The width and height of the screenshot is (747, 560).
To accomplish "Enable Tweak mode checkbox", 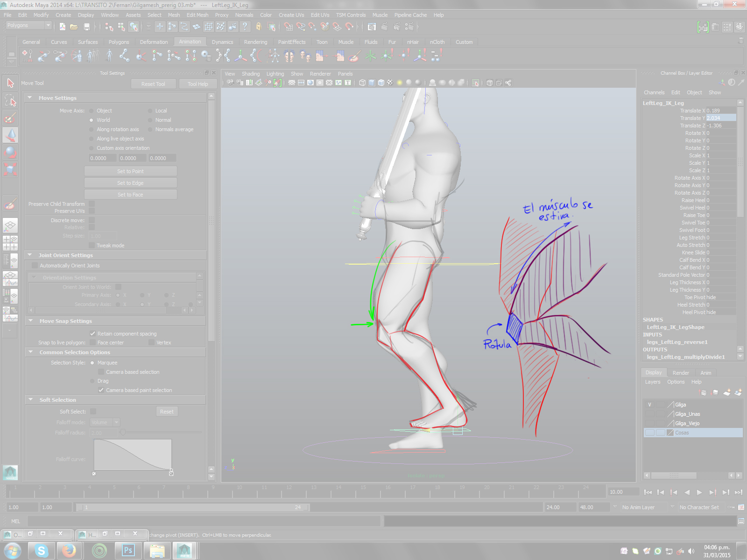I will pos(92,245).
